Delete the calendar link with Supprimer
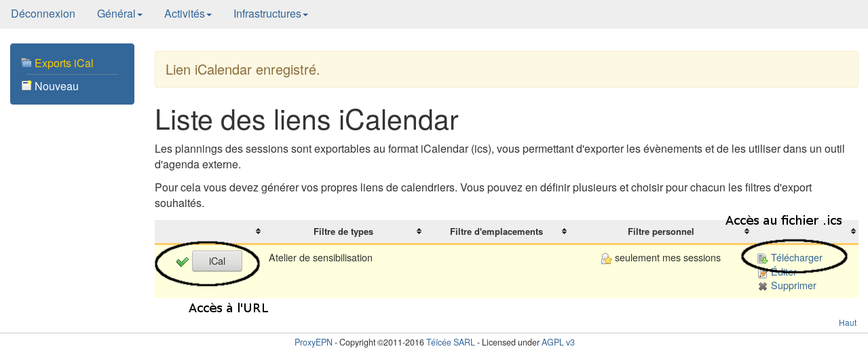 point(793,286)
